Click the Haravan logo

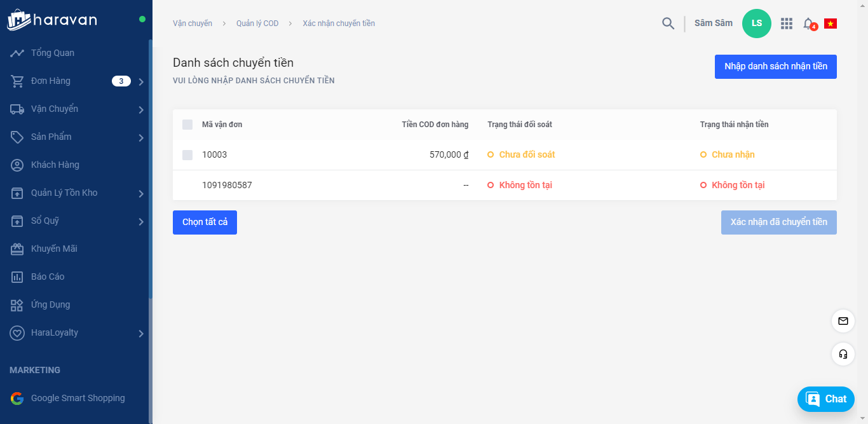52,20
